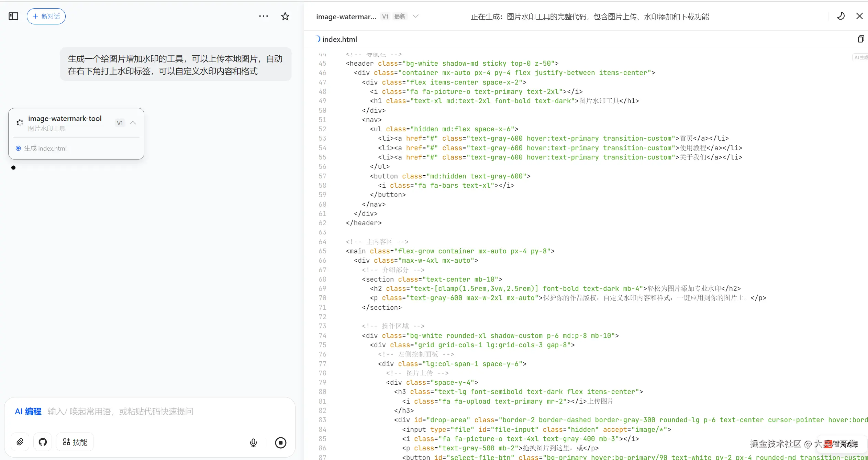Select the 生成 index.html step
This screenshot has height=460, width=868.
click(45, 148)
